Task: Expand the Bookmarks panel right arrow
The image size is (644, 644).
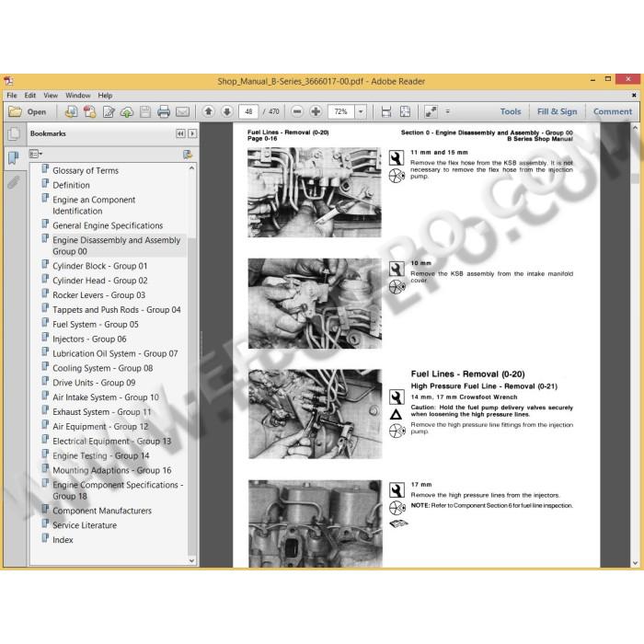Action: pyautogui.click(x=192, y=133)
